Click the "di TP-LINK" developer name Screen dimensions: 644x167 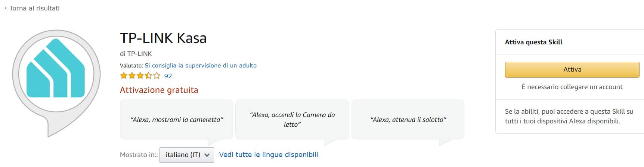point(136,54)
